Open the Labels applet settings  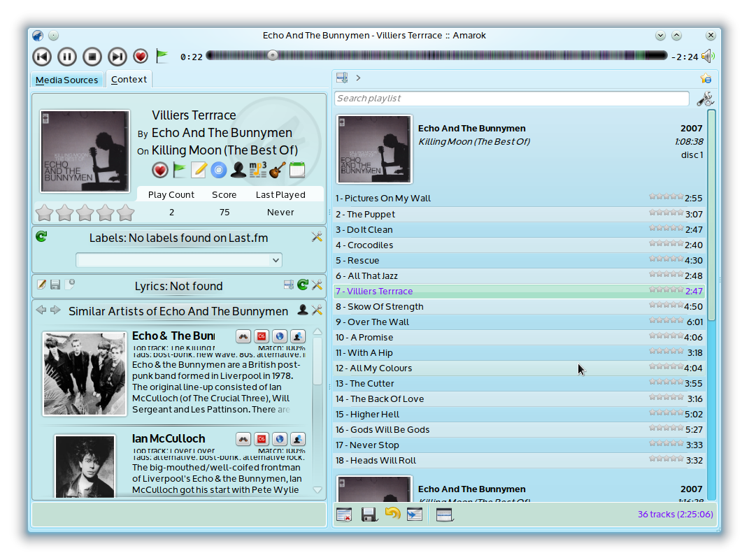317,237
